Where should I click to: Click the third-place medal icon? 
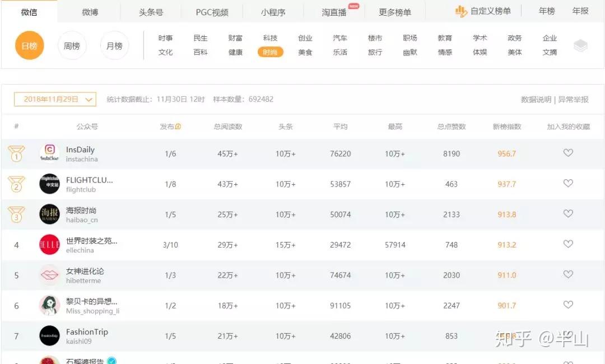point(16,214)
